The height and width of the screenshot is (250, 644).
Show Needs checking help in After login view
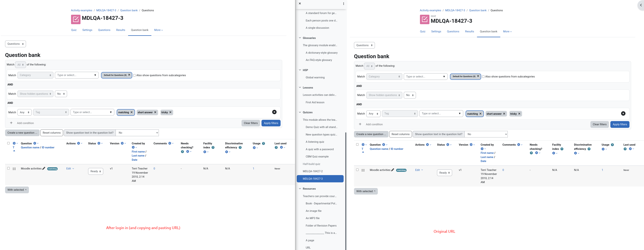coord(182,151)
